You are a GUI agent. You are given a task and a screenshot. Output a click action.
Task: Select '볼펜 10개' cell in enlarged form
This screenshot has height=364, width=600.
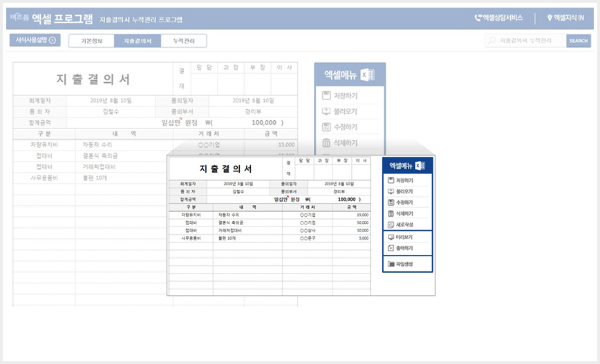coord(247,238)
